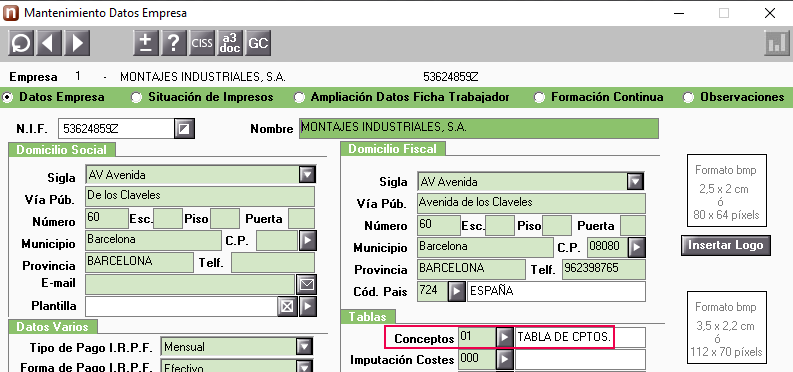Viewport: 793px width, 372px height.
Task: Click the ESPAÑA country name field
Action: pos(556,292)
